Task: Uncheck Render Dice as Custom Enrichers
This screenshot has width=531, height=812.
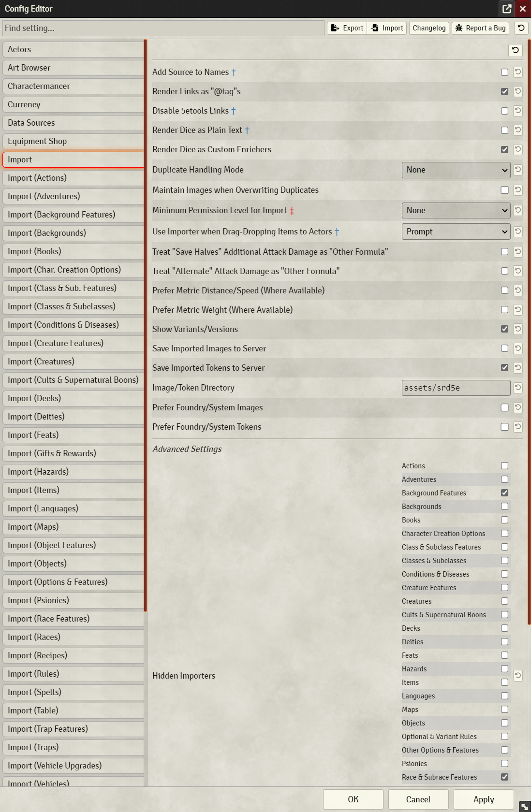Action: 504,149
